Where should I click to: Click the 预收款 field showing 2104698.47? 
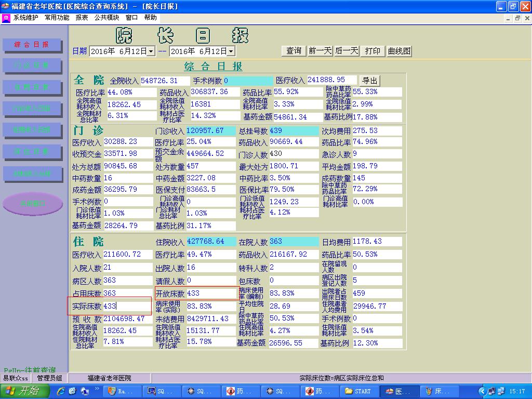click(x=128, y=319)
